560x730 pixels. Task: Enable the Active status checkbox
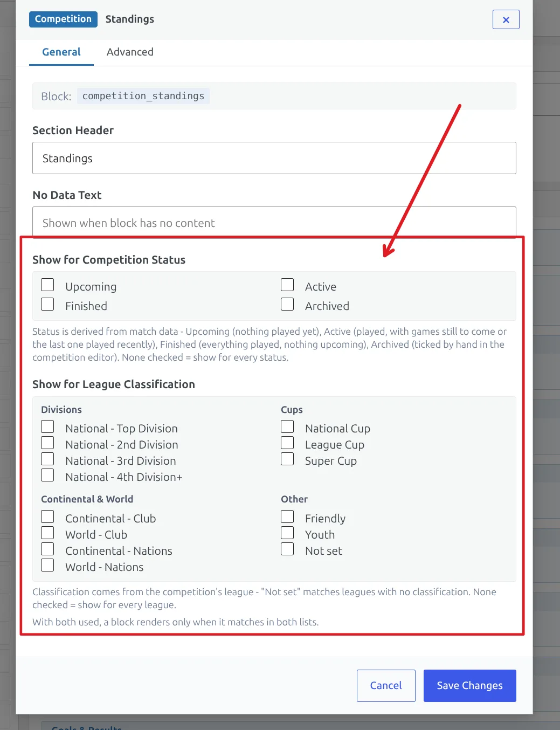(287, 285)
